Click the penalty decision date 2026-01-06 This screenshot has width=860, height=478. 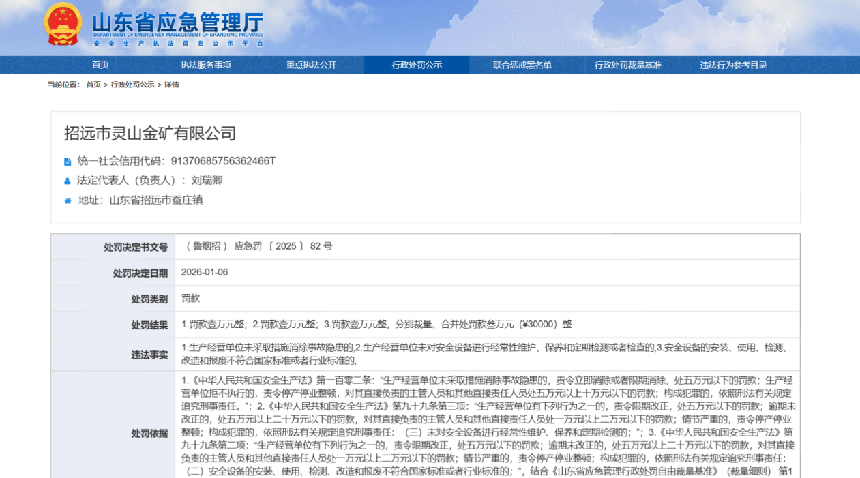coord(207,272)
